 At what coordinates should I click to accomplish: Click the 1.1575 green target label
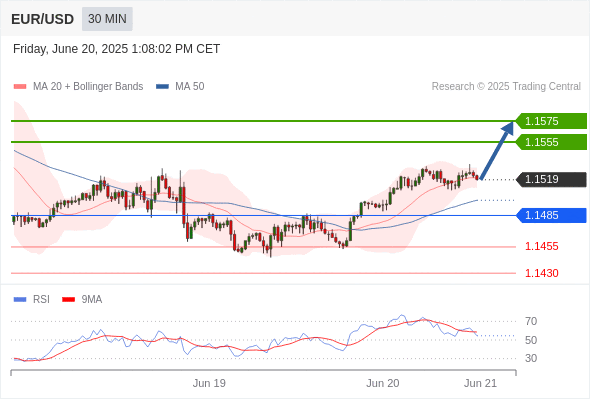[551, 121]
